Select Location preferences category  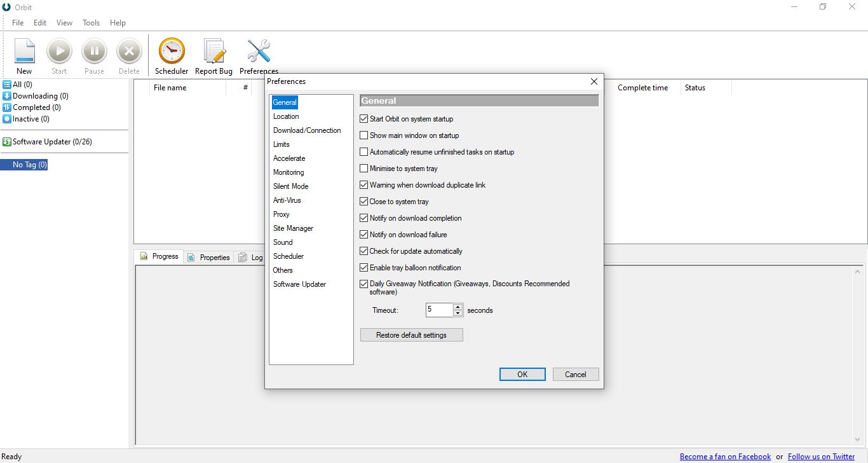[x=286, y=116]
